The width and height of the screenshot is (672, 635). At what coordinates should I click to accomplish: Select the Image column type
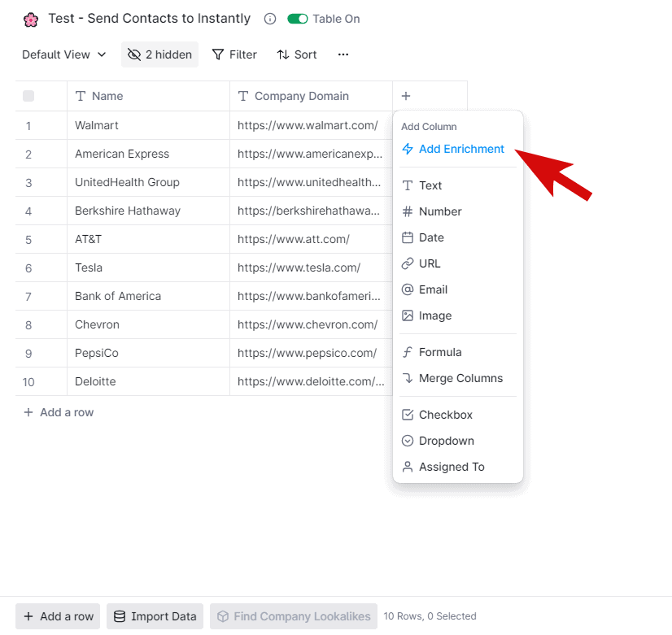click(458, 316)
